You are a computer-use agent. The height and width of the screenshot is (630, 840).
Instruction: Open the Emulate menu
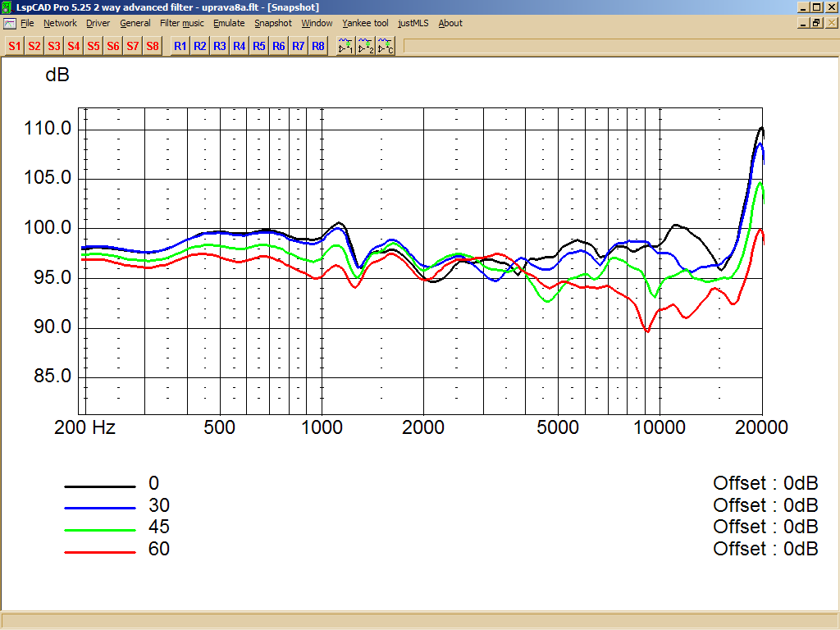point(229,23)
